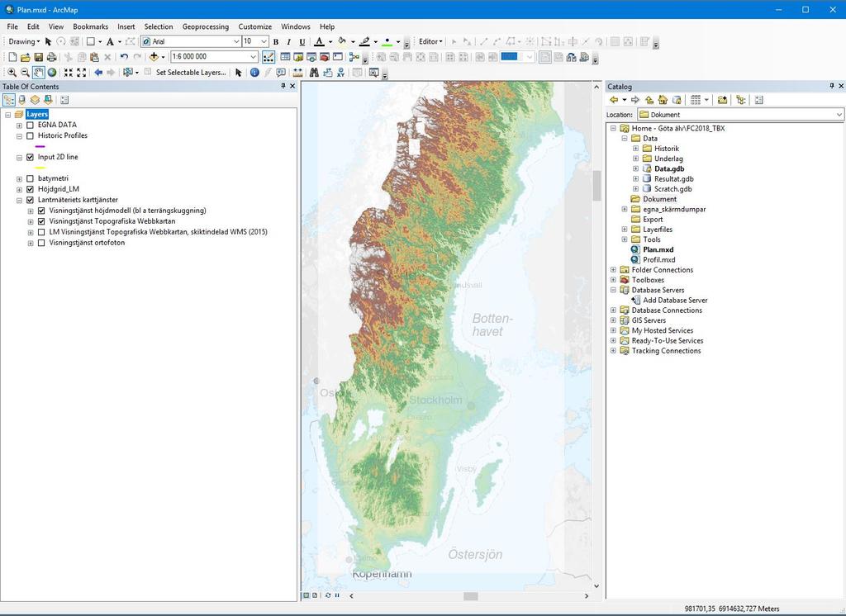Open the Selection menu

coord(159,26)
